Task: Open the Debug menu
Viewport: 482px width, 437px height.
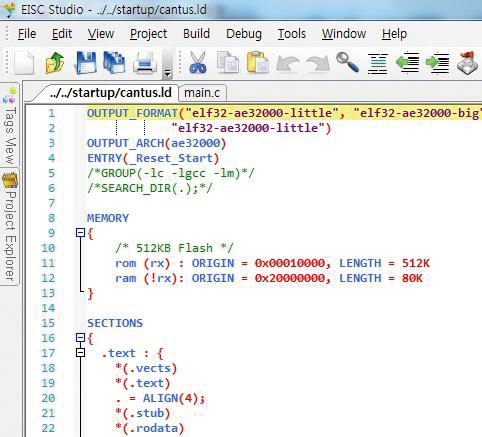Action: [x=244, y=34]
